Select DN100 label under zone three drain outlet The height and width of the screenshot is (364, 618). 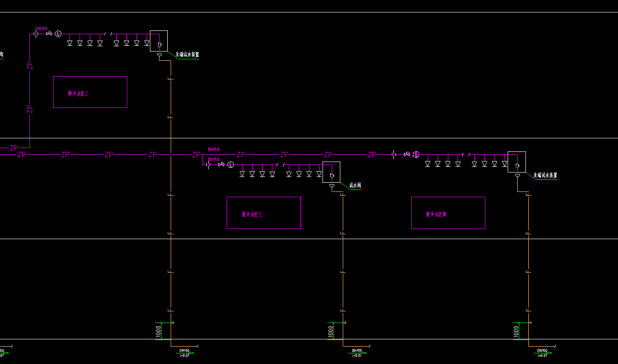(x=357, y=351)
